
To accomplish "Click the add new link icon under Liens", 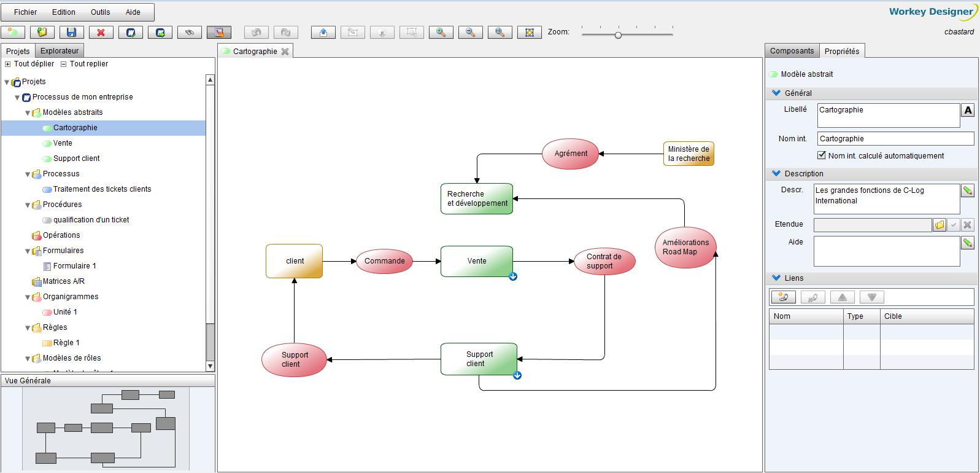I will pyautogui.click(x=783, y=297).
